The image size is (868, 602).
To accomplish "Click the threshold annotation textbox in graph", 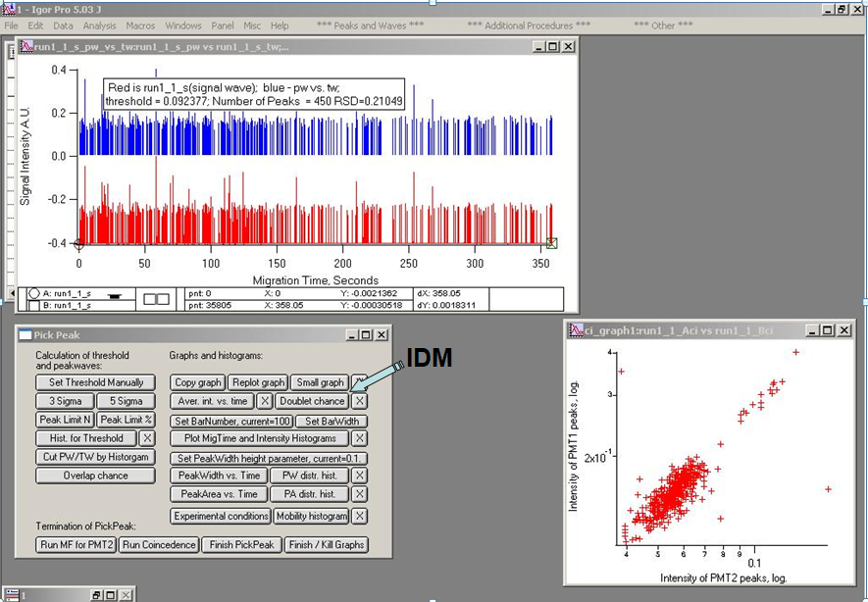I will point(254,94).
